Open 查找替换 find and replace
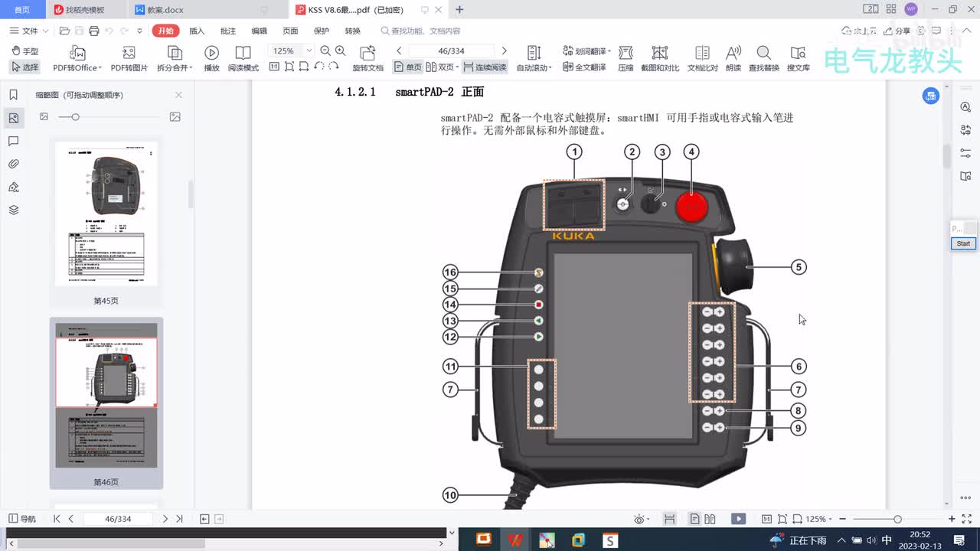 point(763,59)
